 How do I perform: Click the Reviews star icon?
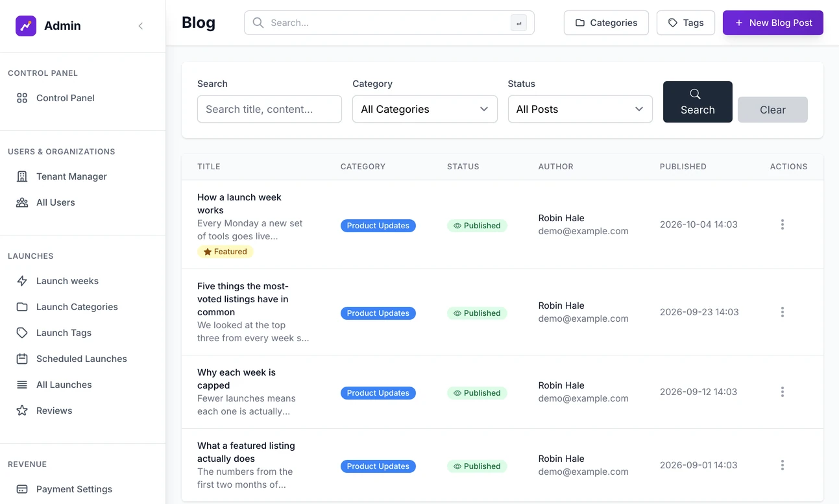[22, 411]
